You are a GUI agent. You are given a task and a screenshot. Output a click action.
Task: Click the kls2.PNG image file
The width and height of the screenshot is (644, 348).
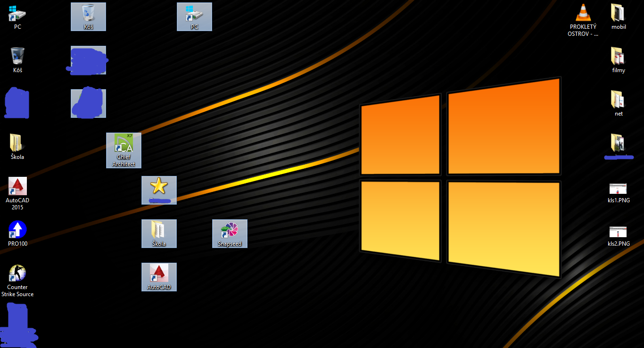[619, 237]
